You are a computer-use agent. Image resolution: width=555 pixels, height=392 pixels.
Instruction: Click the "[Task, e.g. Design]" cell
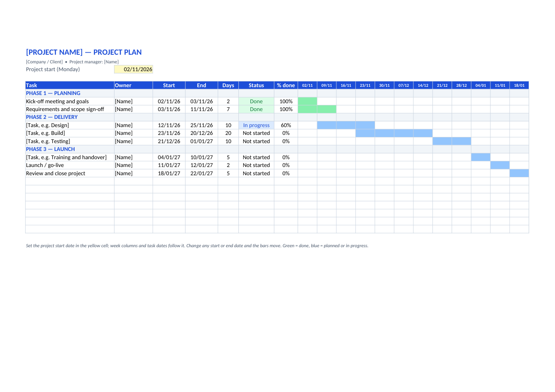pos(70,125)
